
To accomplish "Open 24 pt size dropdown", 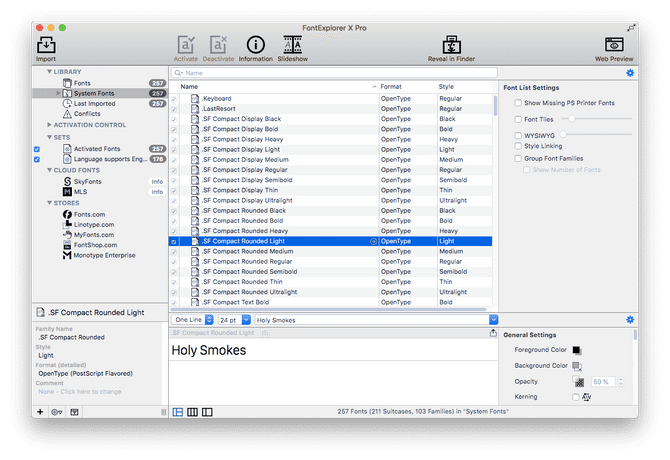I will coord(234,320).
